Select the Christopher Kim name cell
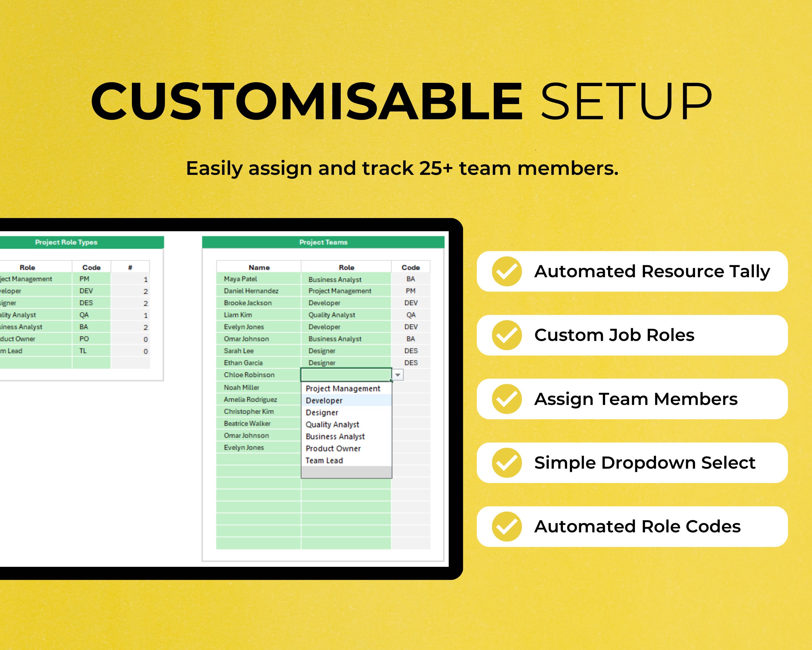This screenshot has width=812, height=650. click(258, 411)
